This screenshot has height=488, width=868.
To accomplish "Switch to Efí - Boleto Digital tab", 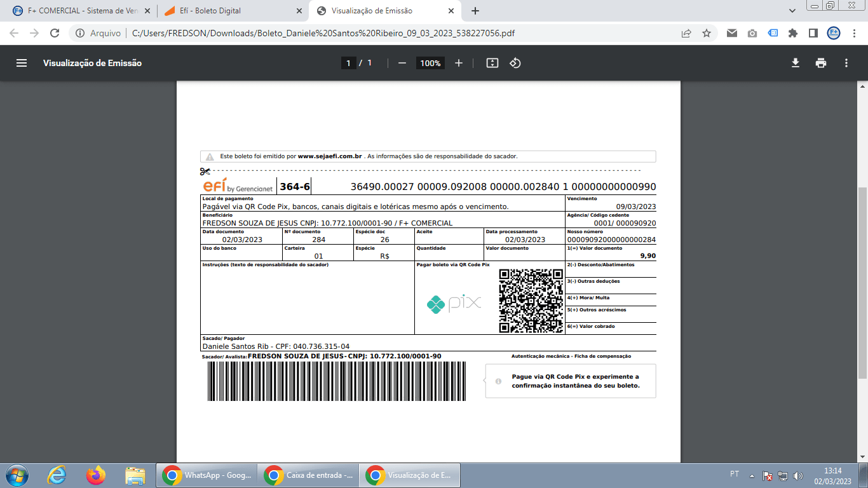I will point(232,11).
